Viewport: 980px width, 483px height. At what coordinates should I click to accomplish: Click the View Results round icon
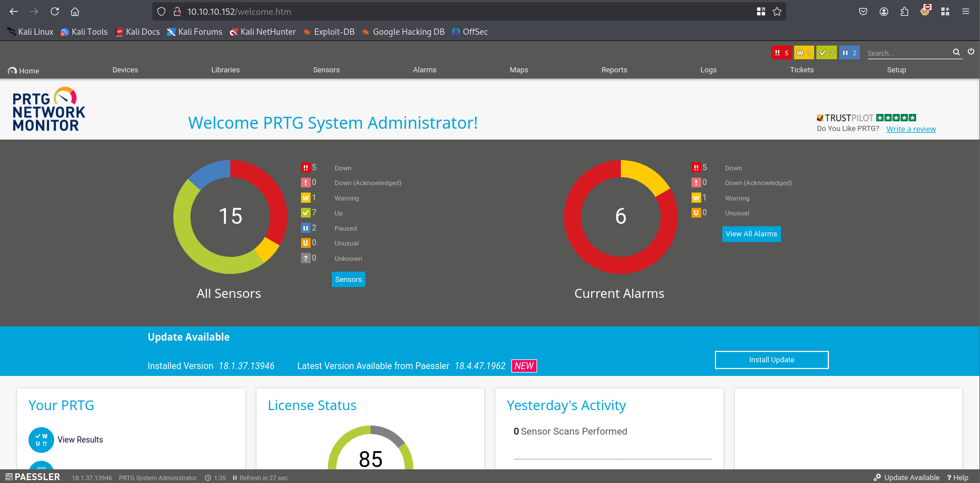pos(41,440)
